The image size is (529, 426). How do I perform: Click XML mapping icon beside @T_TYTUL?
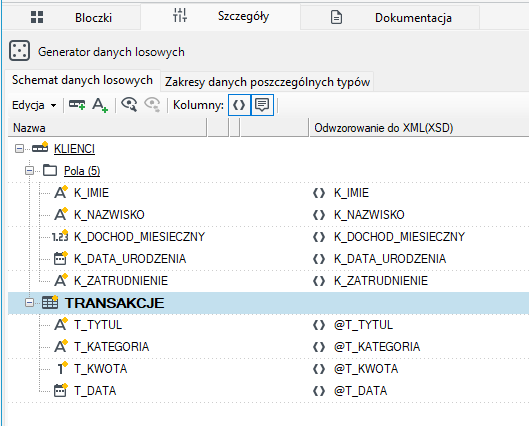coord(319,325)
